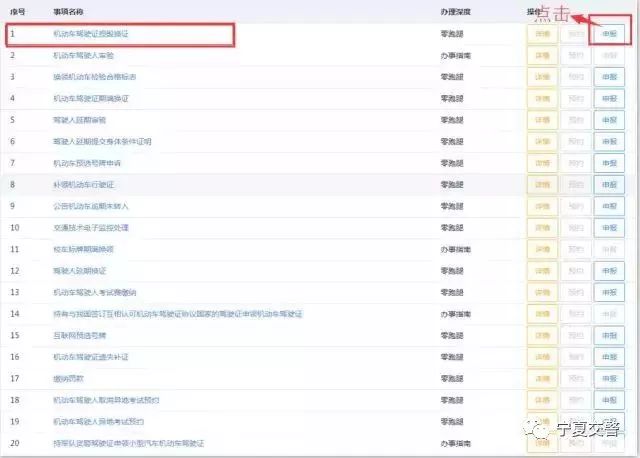Open the 机动车驾驶人审验 link in row 2
This screenshot has height=458, width=640.
[83, 56]
